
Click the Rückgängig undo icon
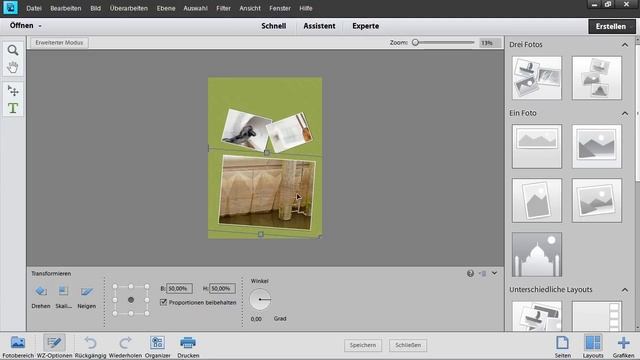coord(90,342)
